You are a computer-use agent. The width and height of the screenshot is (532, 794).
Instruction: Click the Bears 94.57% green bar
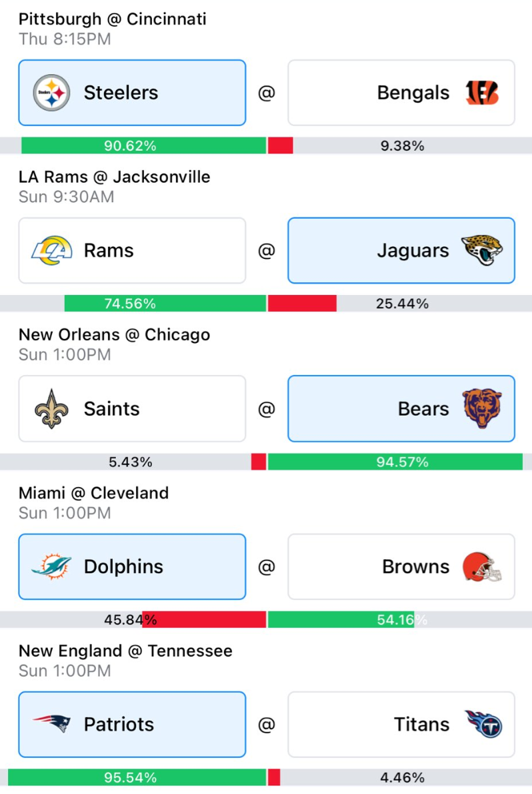click(x=395, y=462)
